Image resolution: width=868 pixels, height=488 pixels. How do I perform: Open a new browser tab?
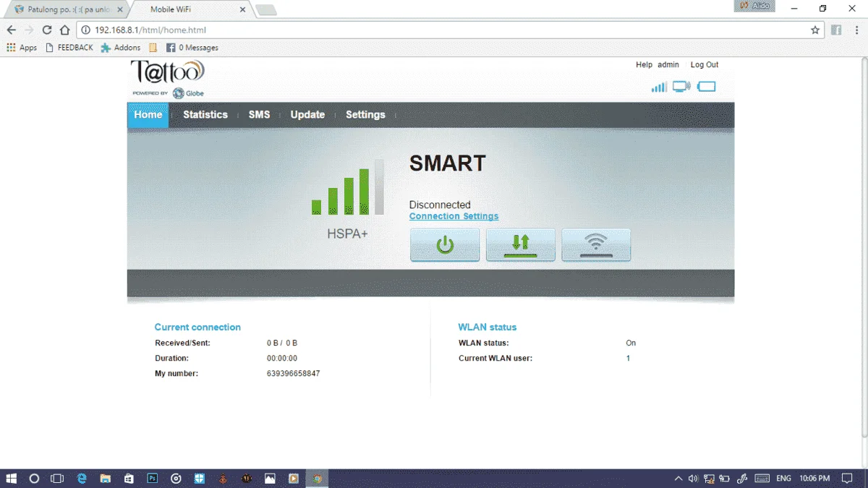pos(266,10)
